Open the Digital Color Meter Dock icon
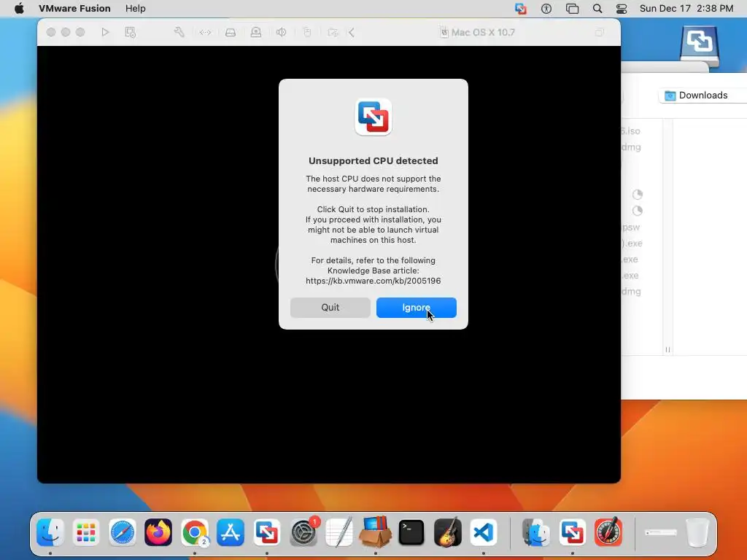The image size is (747, 560). click(x=608, y=532)
